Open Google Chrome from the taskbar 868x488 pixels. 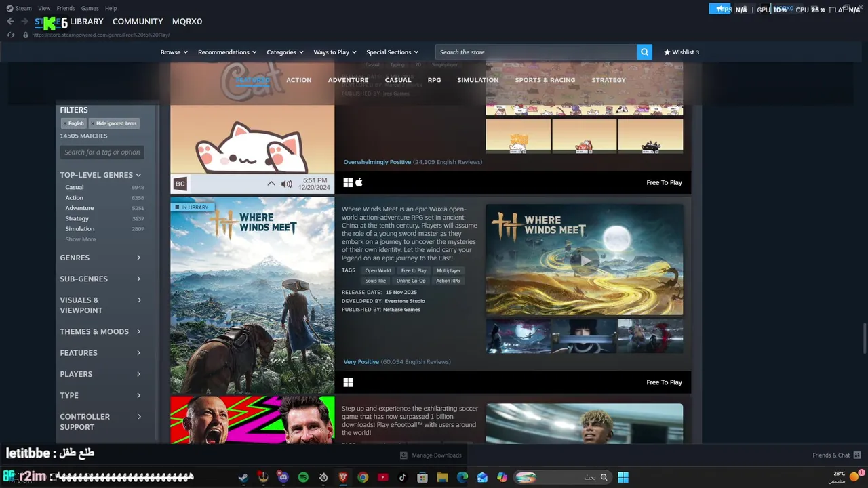point(363,477)
